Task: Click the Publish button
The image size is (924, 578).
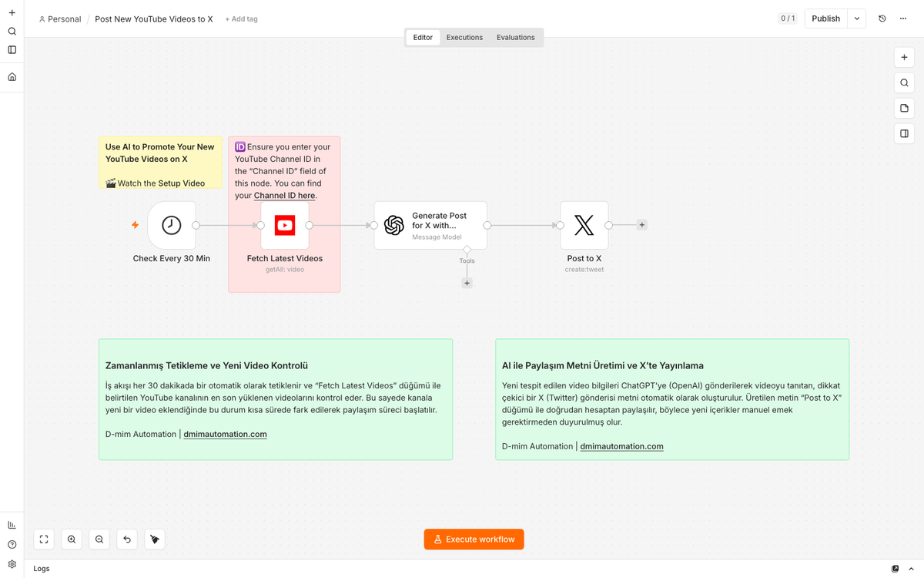Action: click(x=826, y=18)
